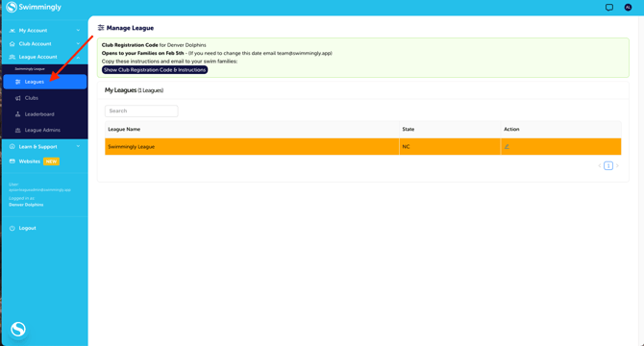Click the Websites card icon

tap(12, 161)
